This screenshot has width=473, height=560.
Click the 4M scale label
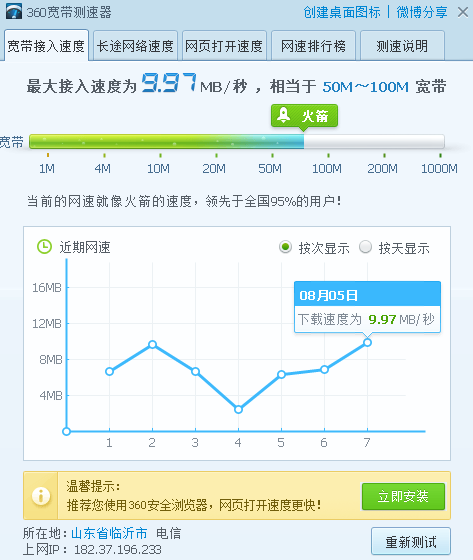pyautogui.click(x=103, y=168)
